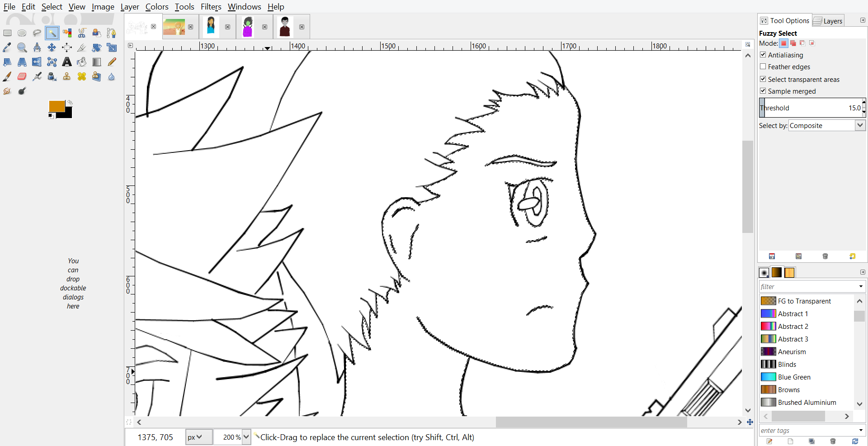Uncheck the Sample merged option
This screenshot has height=446, width=868.
click(763, 91)
